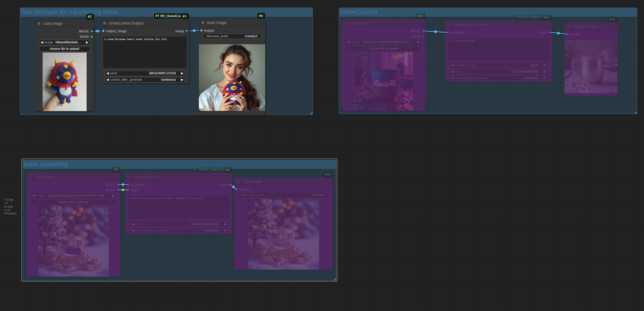Click the images input slot on Save Image #4
Image resolution: width=644 pixels, height=311 pixels.
[202, 31]
